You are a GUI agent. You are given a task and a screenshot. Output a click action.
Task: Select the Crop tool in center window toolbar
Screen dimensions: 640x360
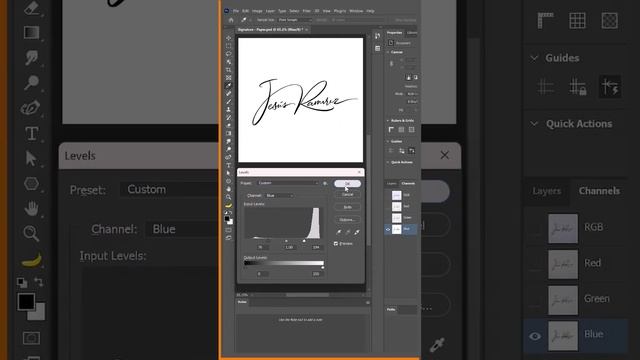pos(229,70)
